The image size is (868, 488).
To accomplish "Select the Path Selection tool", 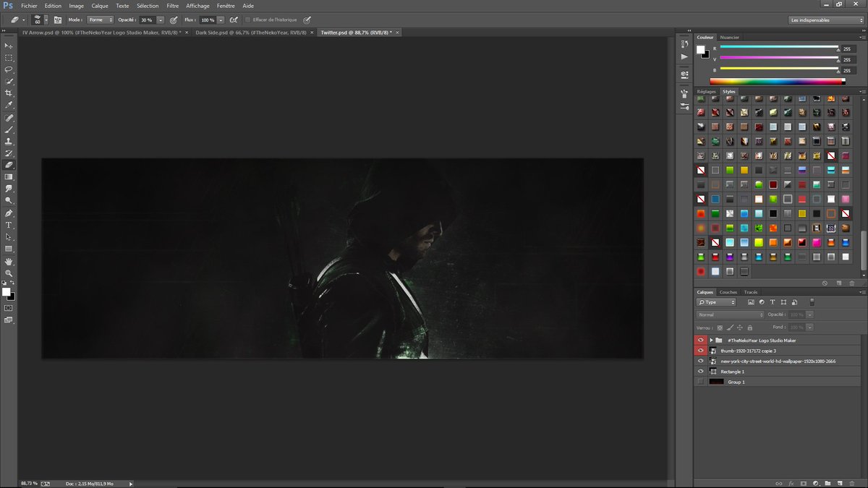I will point(9,237).
